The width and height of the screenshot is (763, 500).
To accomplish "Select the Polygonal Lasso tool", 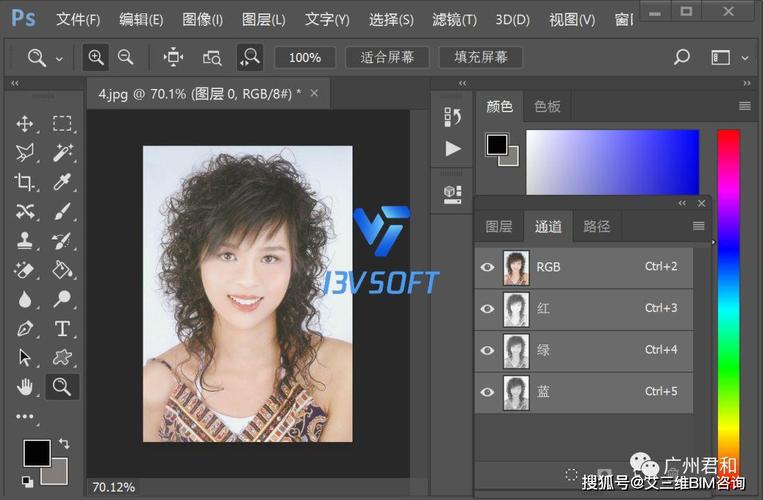I will (24, 153).
